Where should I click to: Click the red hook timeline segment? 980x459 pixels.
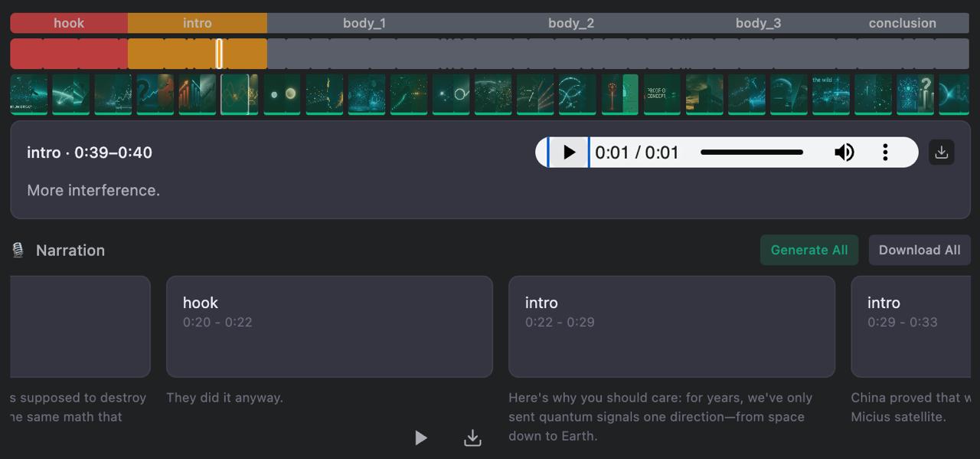tap(69, 54)
